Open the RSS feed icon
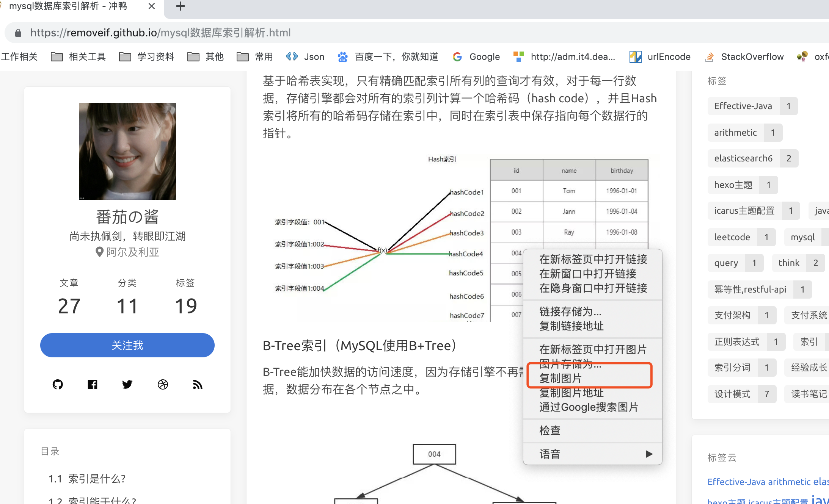Viewport: 829px width, 504px height. (198, 385)
